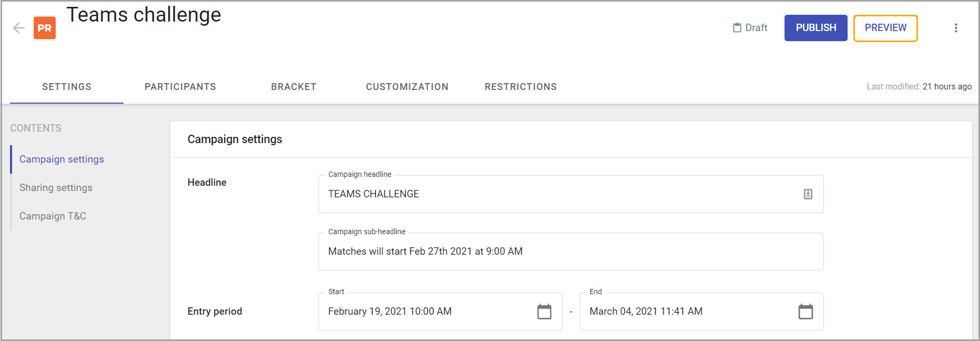Click the Start date input field
980x341 pixels.
(440, 312)
